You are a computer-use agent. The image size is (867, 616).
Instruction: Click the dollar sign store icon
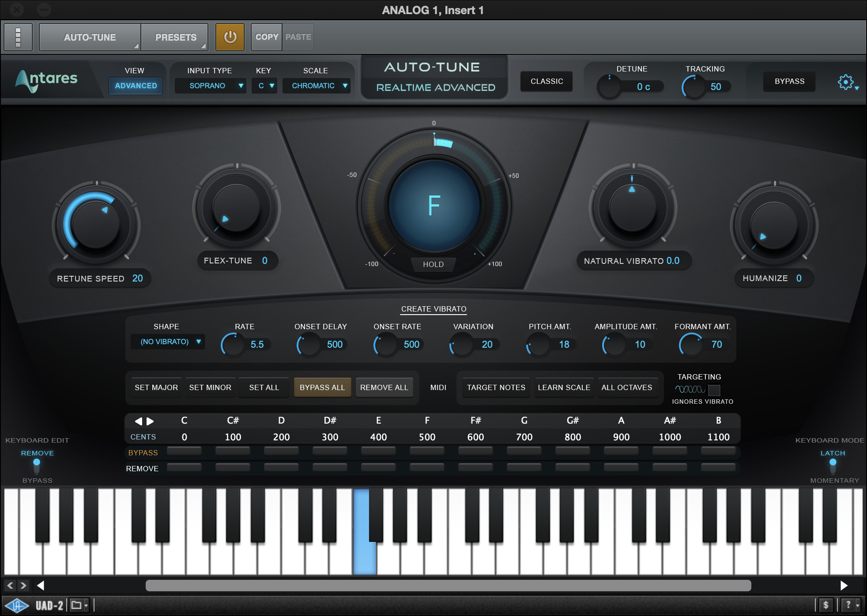point(826,605)
